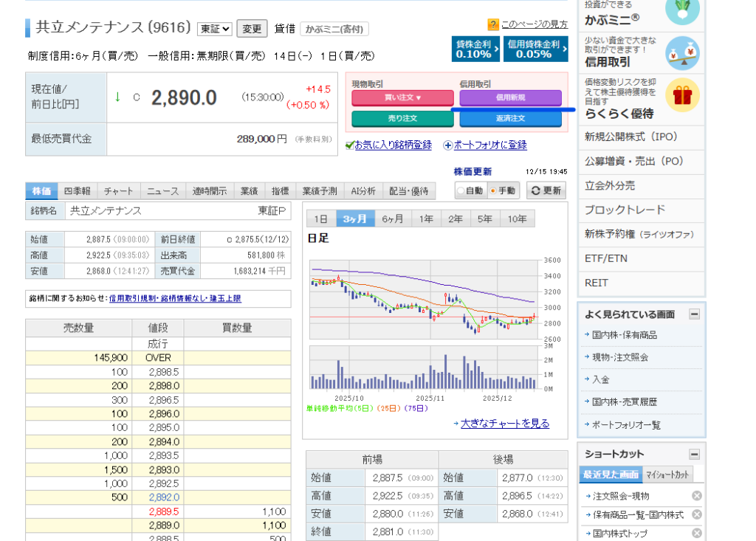Click the plus icon for ポートフォリオに登録
756x541 pixels.
[447, 145]
